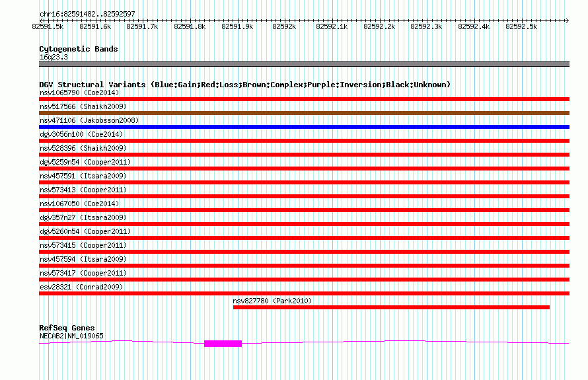
Task: Click the 82591.5k ruler tick label
Action: 48,26
